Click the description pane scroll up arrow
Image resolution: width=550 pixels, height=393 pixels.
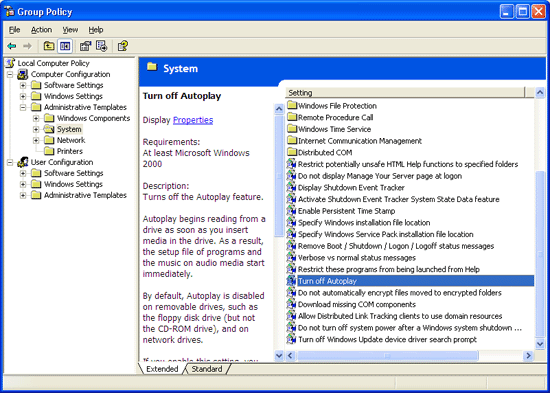279,109
